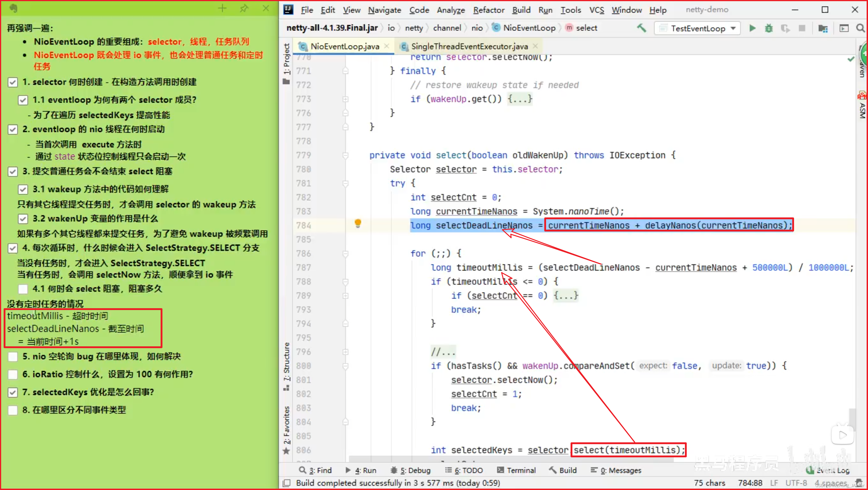The height and width of the screenshot is (490, 868).
Task: Close the green sticky note
Action: point(266,8)
